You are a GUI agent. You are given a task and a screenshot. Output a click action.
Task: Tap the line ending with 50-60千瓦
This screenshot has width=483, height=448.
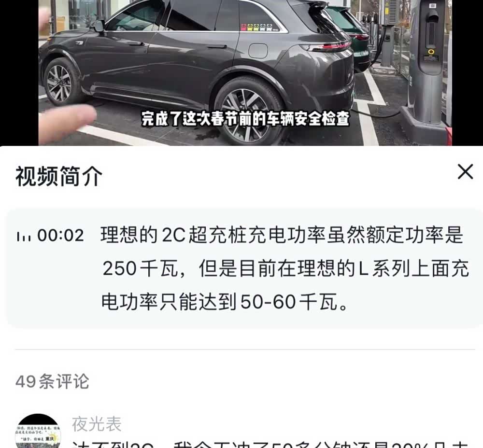pyautogui.click(x=225, y=301)
